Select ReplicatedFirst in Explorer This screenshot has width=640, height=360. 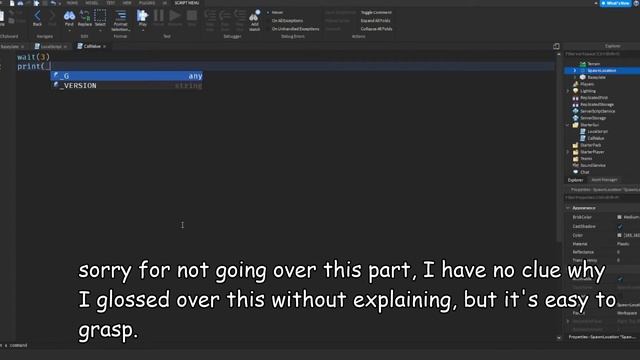click(594, 98)
